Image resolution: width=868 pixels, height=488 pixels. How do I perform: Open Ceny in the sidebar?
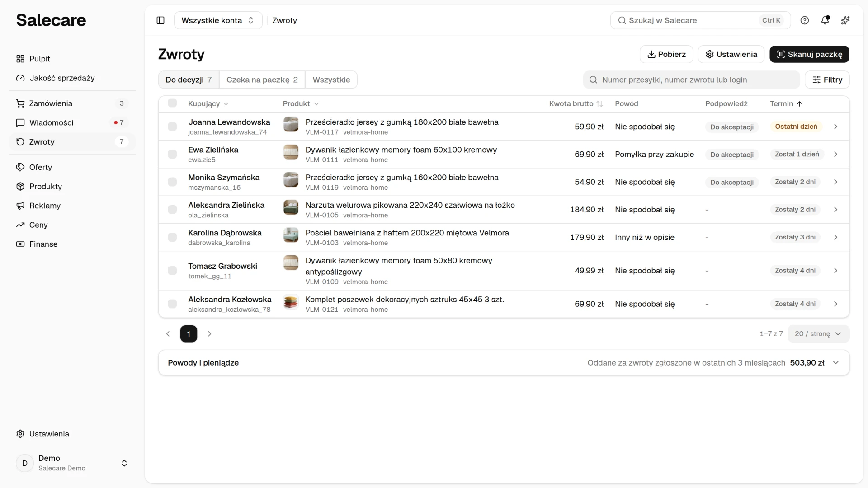(72, 225)
